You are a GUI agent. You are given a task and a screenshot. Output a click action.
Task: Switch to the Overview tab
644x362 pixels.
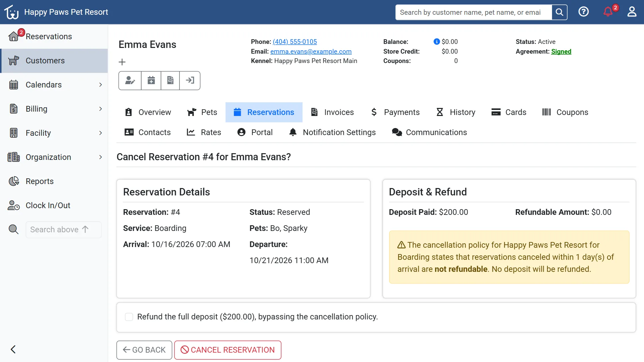(x=148, y=112)
